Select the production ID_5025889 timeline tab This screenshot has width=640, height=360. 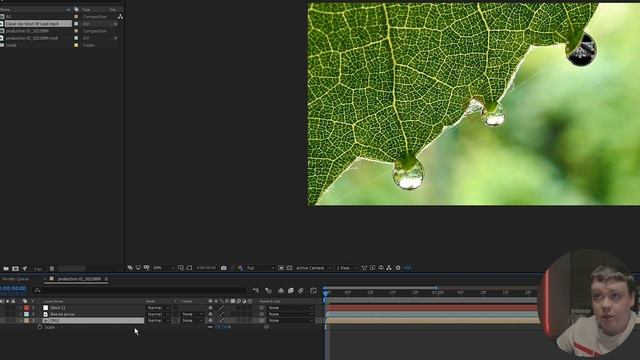tap(79, 279)
